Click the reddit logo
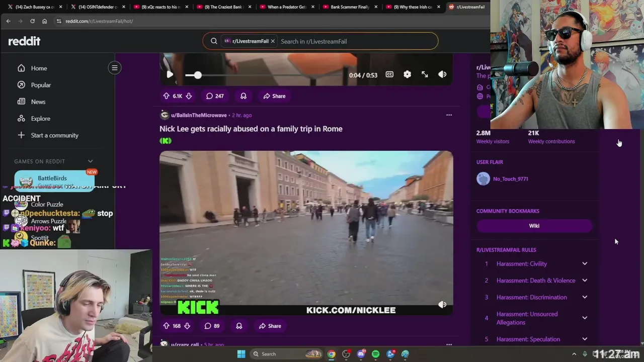644x362 pixels. tap(24, 41)
